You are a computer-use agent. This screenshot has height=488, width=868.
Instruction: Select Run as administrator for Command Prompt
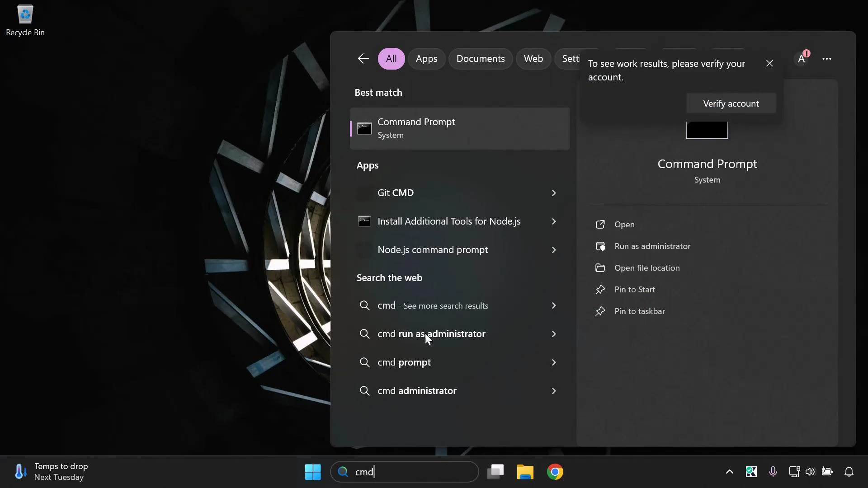[652, 246]
